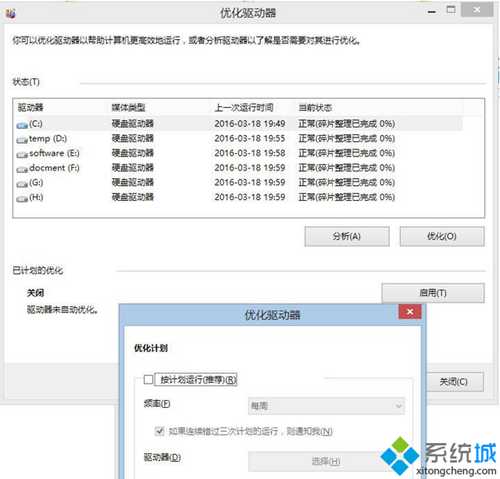Sort by 当前状态 column header
Viewport: 500px width, 479px height.
tap(315, 107)
